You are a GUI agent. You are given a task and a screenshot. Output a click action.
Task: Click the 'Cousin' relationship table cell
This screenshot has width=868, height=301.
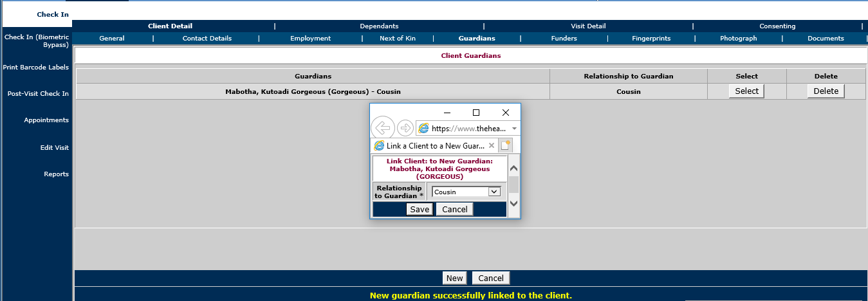coord(629,91)
